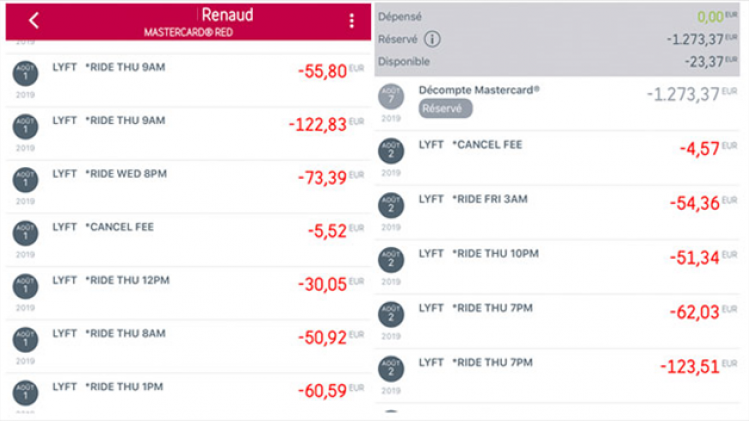Viewport: 749px width, 421px height.
Task: Tap the back arrow in the header
Action: [34, 20]
